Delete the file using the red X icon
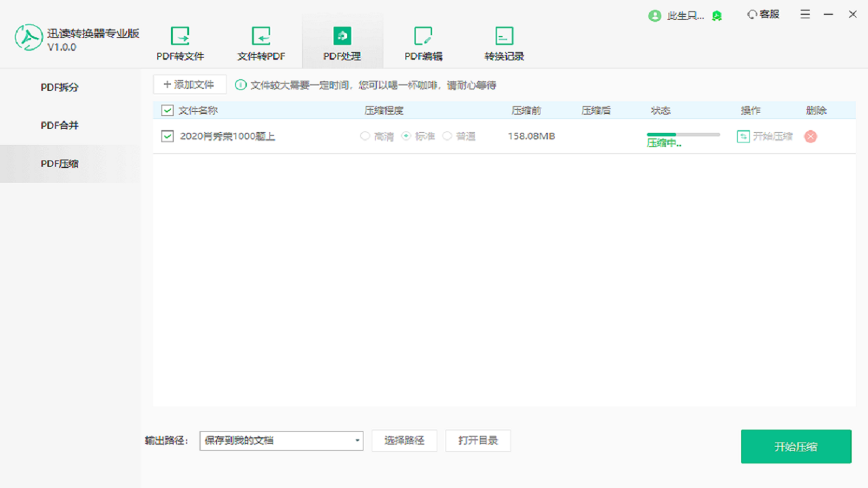This screenshot has width=868, height=488. click(810, 136)
